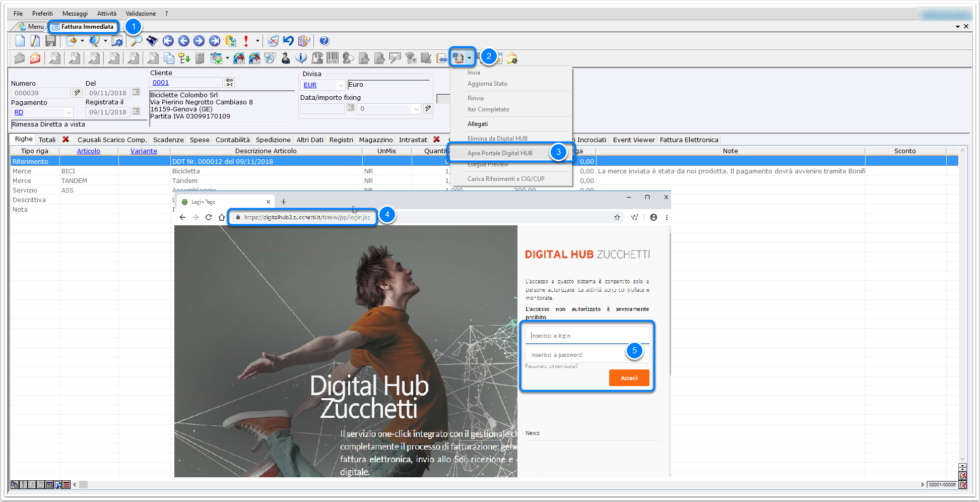Click the barcode 0176 icon
This screenshot has width=980, height=502.
tap(333, 58)
